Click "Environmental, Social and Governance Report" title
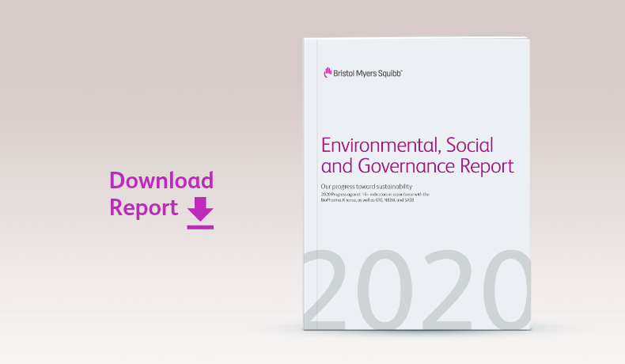Viewport: 625px width, 364px height. (418, 155)
